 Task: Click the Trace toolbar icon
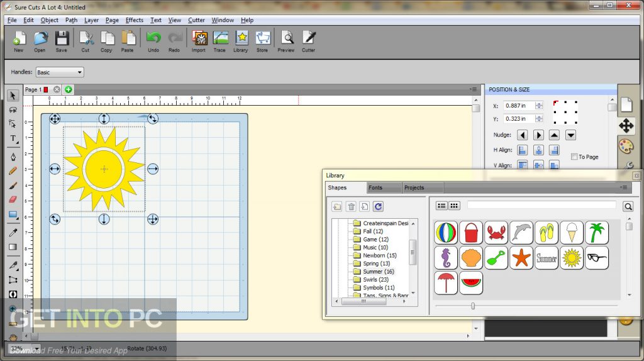pos(219,40)
